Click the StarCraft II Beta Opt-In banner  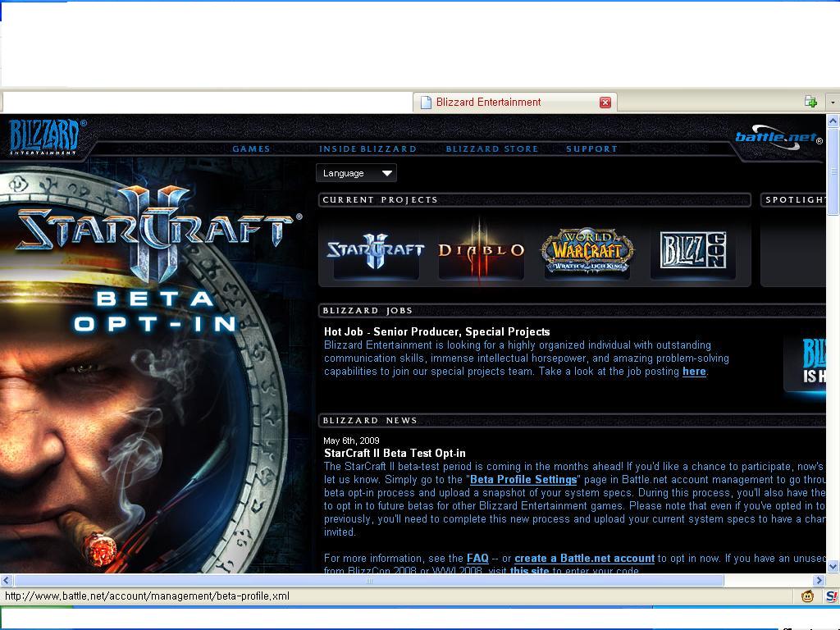156,271
